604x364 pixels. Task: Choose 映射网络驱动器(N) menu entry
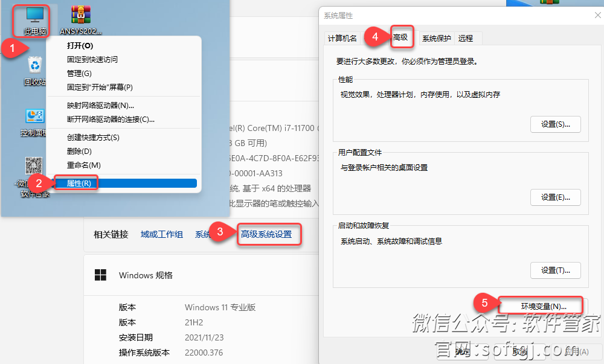[x=100, y=105]
